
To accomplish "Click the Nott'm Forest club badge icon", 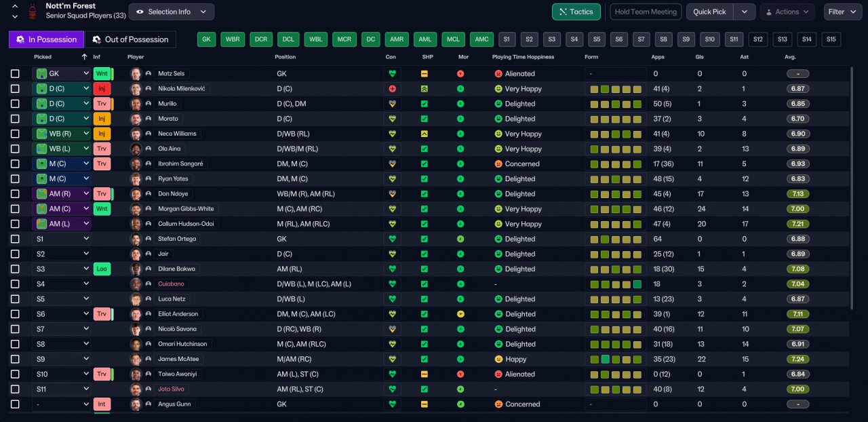I will tap(32, 11).
